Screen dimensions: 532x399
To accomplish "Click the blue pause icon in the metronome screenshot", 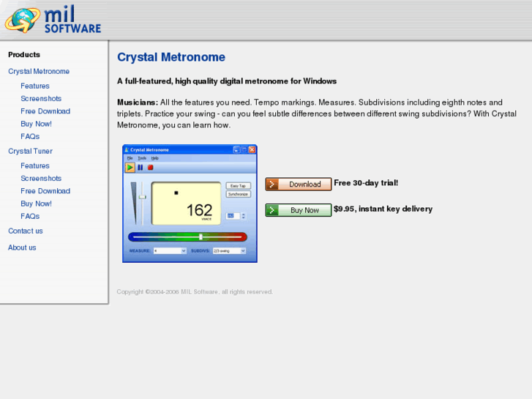I will pos(140,168).
